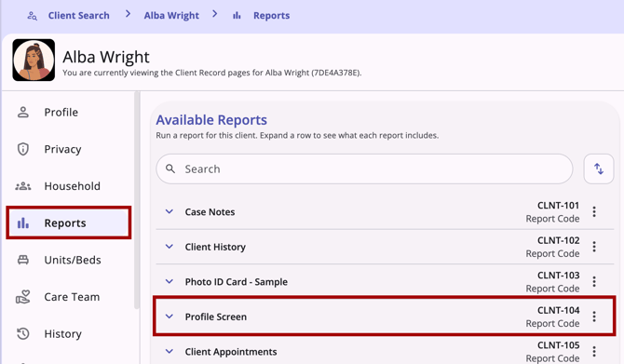Click the Profile person icon in sidebar
Viewport: 624px width, 364px height.
coord(23,113)
